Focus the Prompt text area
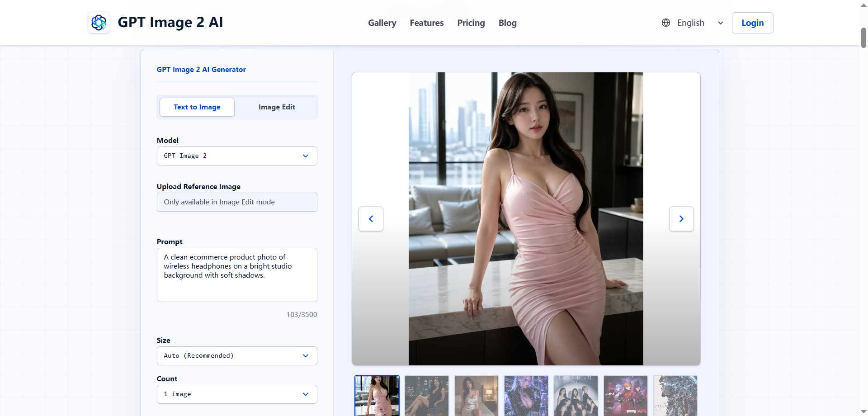 237,275
